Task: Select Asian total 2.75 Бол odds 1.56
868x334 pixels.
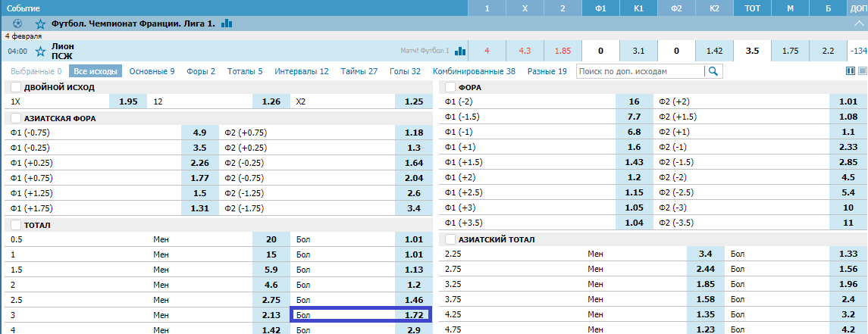Action: [848, 270]
